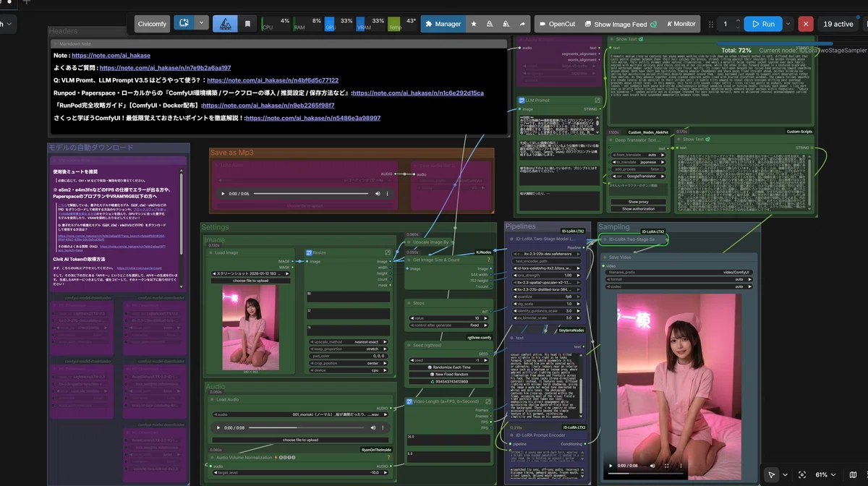Open the Civicomfy panel
Image resolution: width=868 pixels, height=486 pixels.
tap(150, 23)
